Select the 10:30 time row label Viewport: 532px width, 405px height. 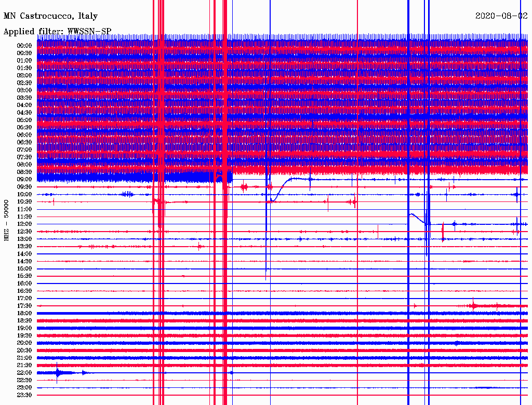pos(24,202)
